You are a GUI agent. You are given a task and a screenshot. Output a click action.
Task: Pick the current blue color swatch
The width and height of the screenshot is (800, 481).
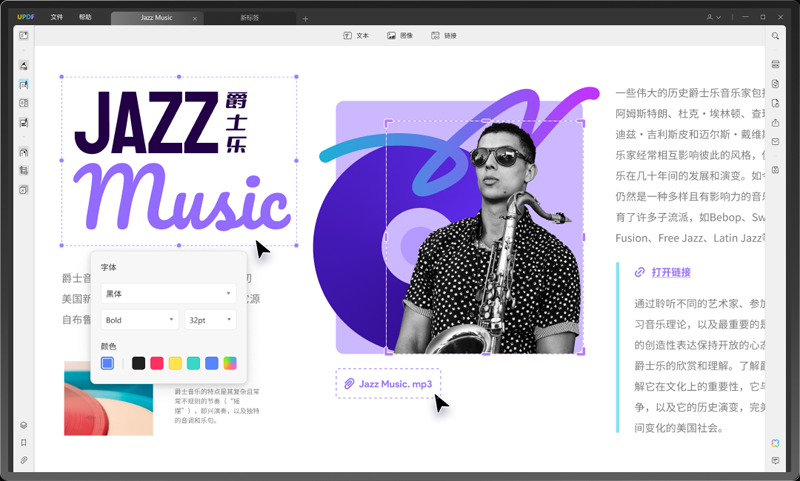107,363
